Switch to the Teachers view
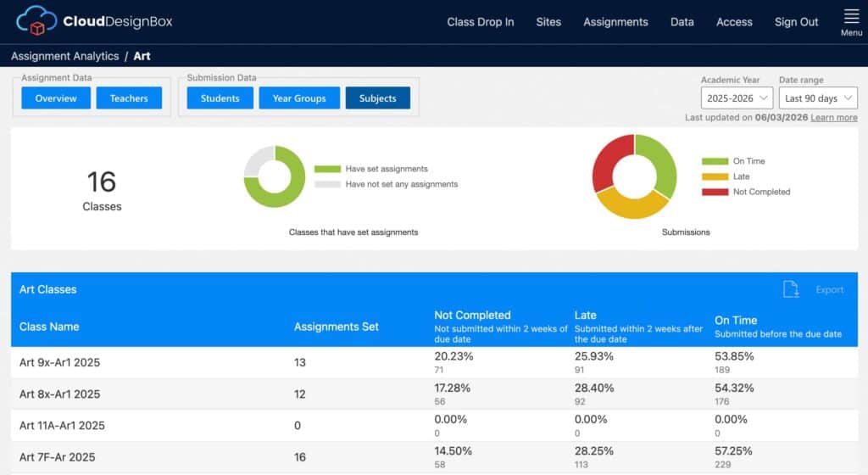 click(x=129, y=98)
